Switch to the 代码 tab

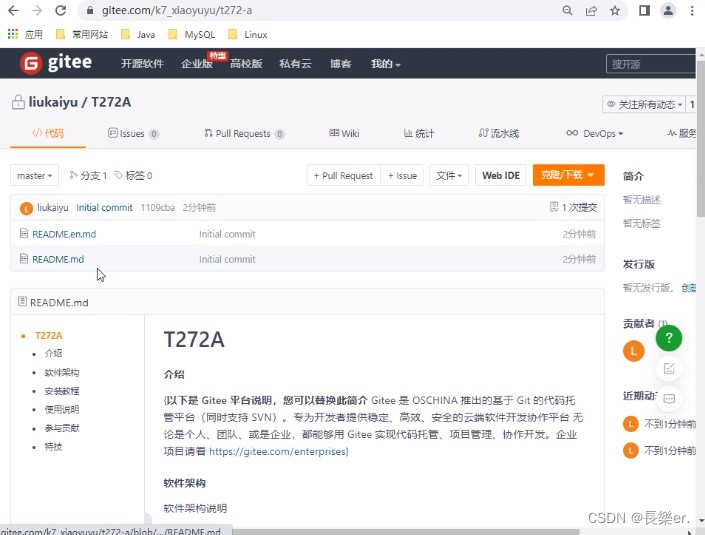tap(48, 133)
